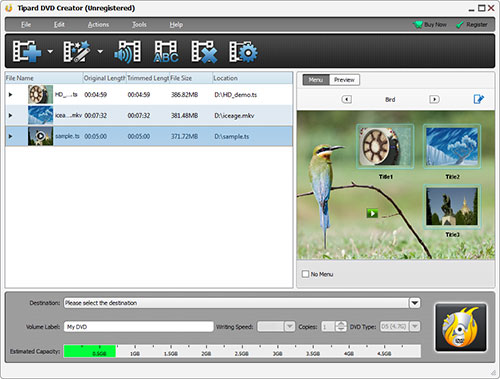Sort by Trimmed Length column header
Viewport: 500px width, 379px height.
click(x=148, y=78)
